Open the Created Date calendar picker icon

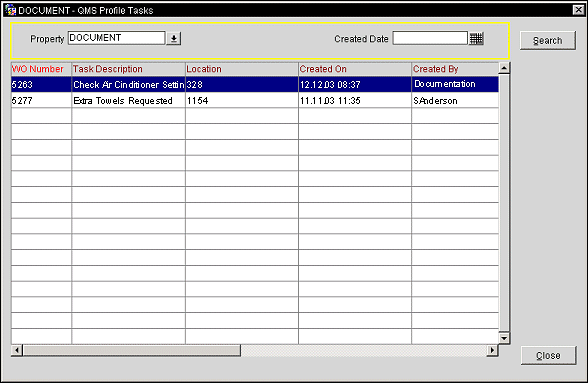click(x=476, y=38)
